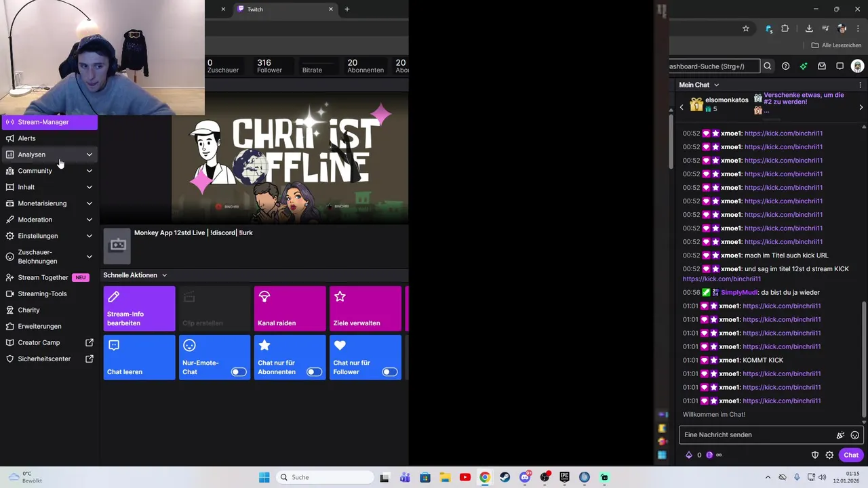Screen dimensions: 868x488
Task: Toggle Chat nur für Abonnenten switch
Action: (314, 372)
